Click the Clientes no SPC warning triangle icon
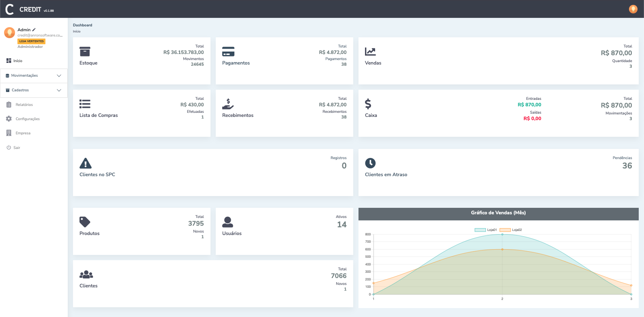 [x=86, y=163]
